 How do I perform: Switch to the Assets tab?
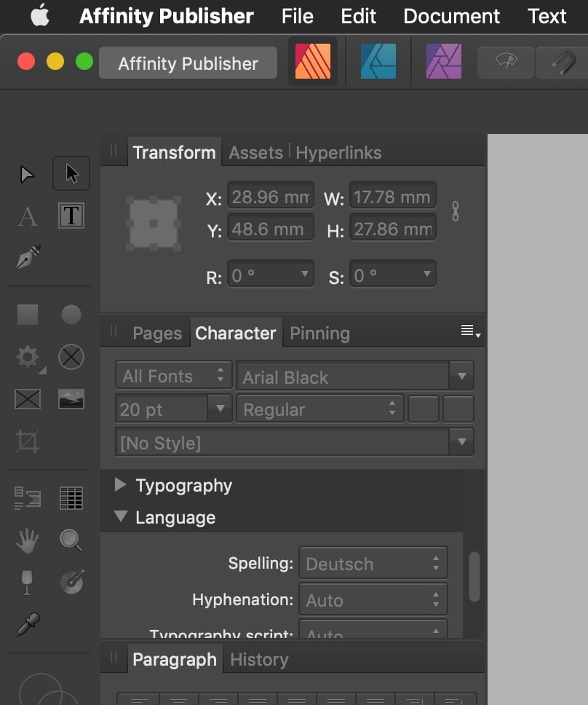point(255,153)
